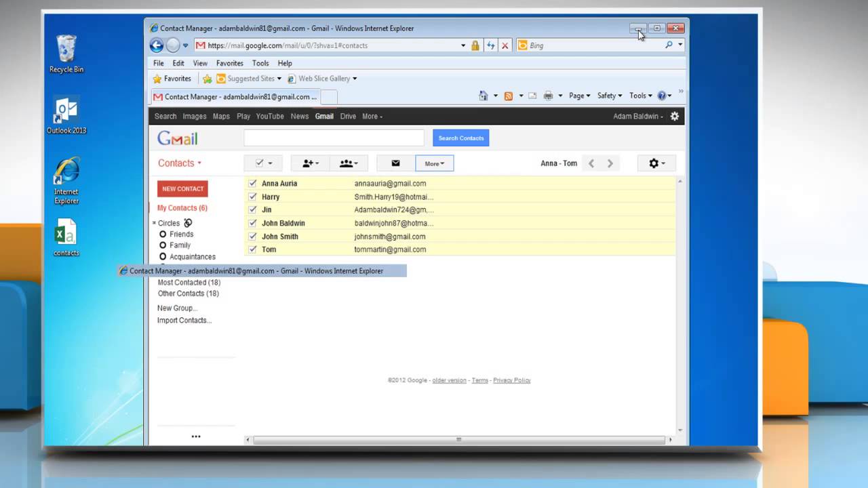Open Recycle Bin on the desktop

point(66,54)
